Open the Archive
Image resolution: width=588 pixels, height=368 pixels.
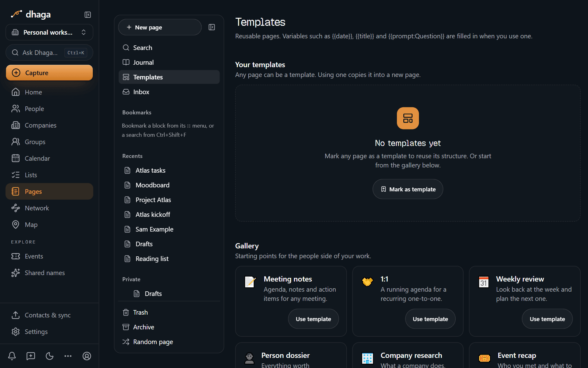(x=169, y=327)
